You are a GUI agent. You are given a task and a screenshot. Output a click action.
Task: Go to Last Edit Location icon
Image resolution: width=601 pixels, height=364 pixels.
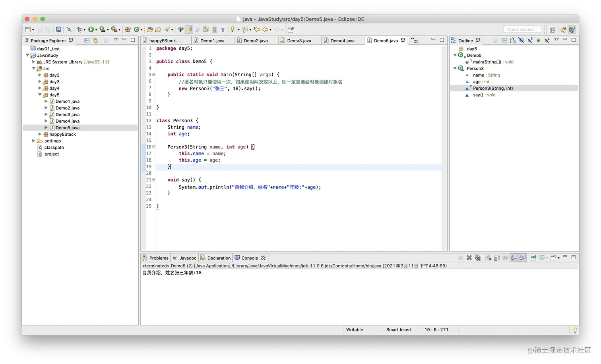257,29
